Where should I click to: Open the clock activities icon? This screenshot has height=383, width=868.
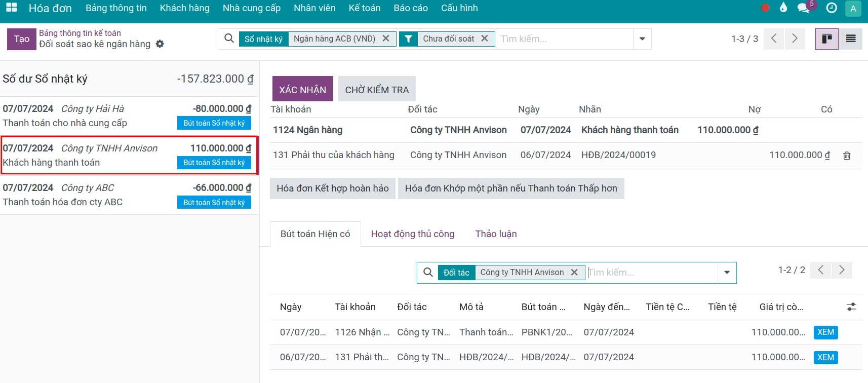pos(831,8)
